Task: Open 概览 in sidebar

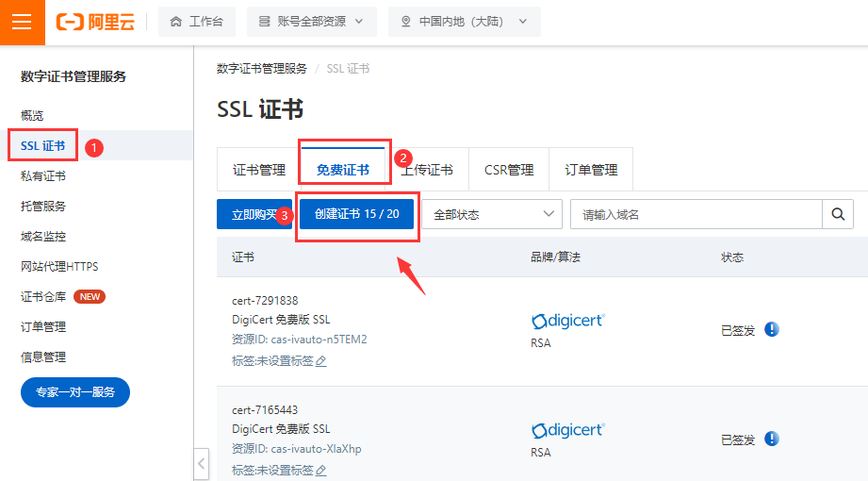Action: coord(32,115)
